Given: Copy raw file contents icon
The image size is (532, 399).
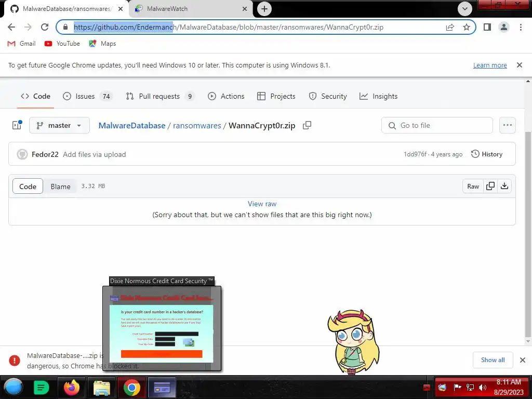Looking at the screenshot, I should [x=490, y=187].
